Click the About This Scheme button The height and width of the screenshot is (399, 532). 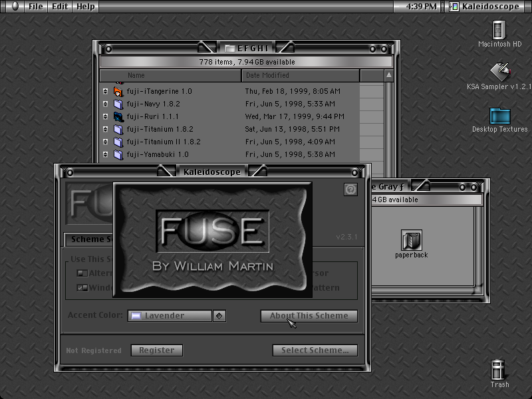(309, 316)
